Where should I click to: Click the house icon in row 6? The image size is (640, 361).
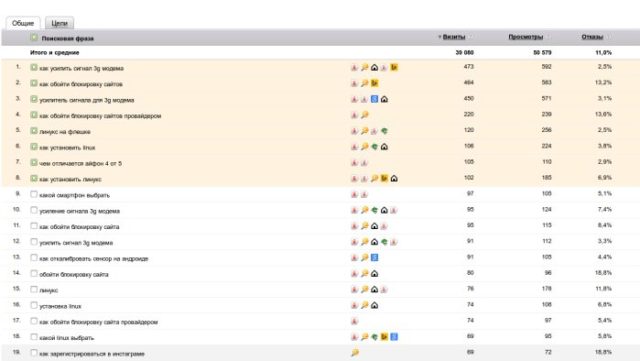384,147
